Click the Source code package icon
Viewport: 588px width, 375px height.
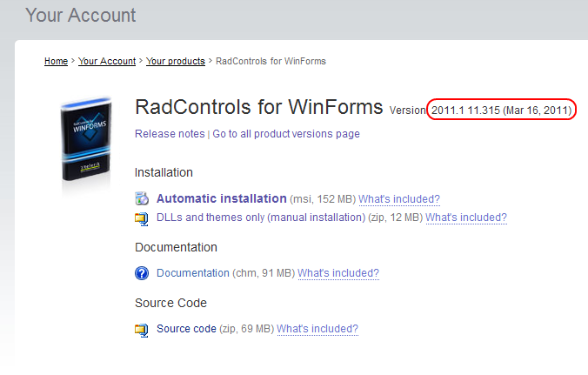(142, 330)
